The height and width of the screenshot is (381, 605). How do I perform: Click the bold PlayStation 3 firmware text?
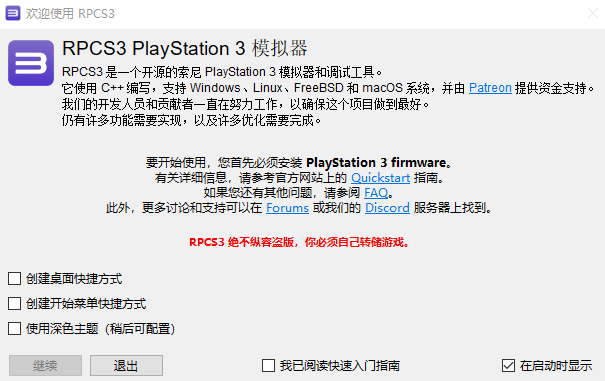tap(376, 163)
